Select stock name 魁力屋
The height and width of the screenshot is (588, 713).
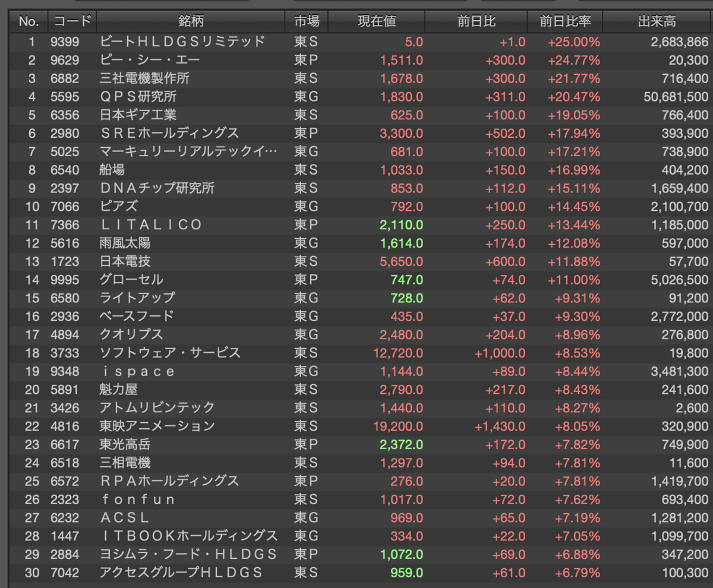[x=119, y=390]
